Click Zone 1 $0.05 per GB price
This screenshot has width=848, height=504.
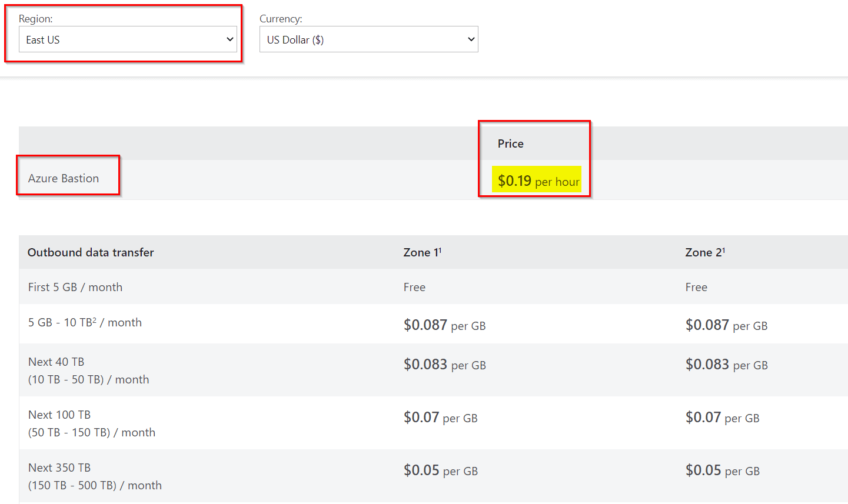coord(440,470)
